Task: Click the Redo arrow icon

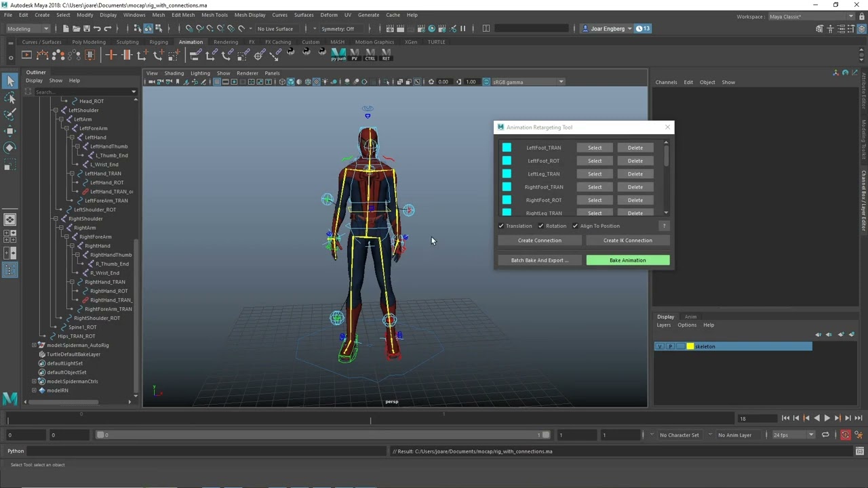Action: [x=108, y=28]
